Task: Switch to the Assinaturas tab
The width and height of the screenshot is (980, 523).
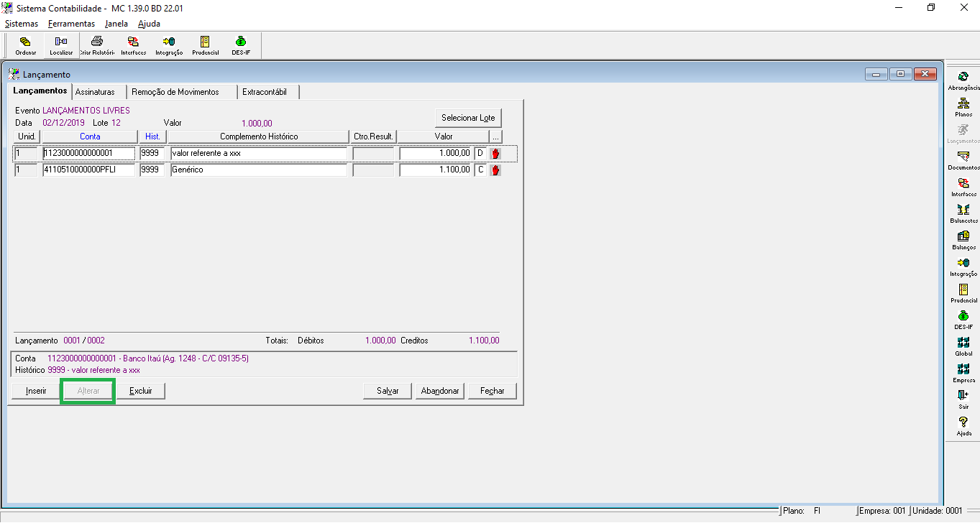Action: click(x=95, y=92)
